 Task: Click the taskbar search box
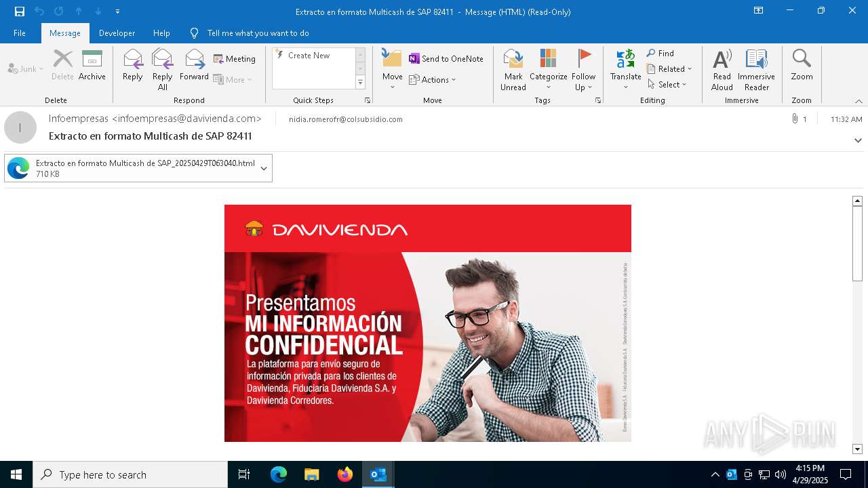130,474
